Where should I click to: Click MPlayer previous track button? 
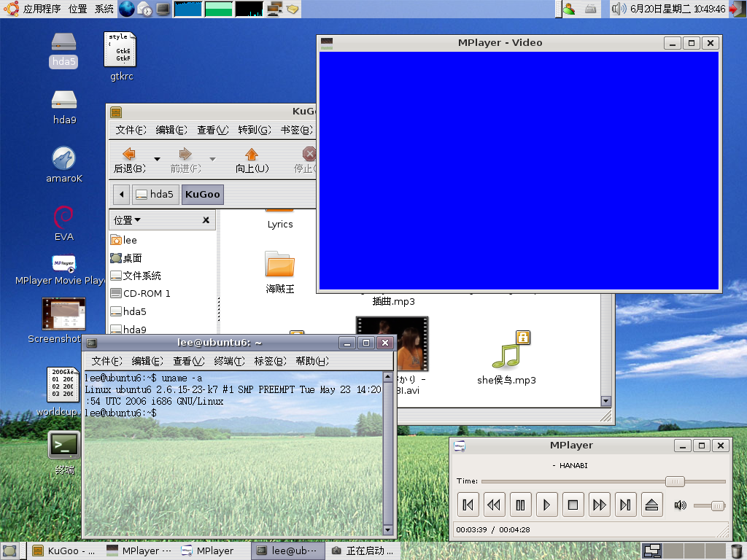(468, 505)
